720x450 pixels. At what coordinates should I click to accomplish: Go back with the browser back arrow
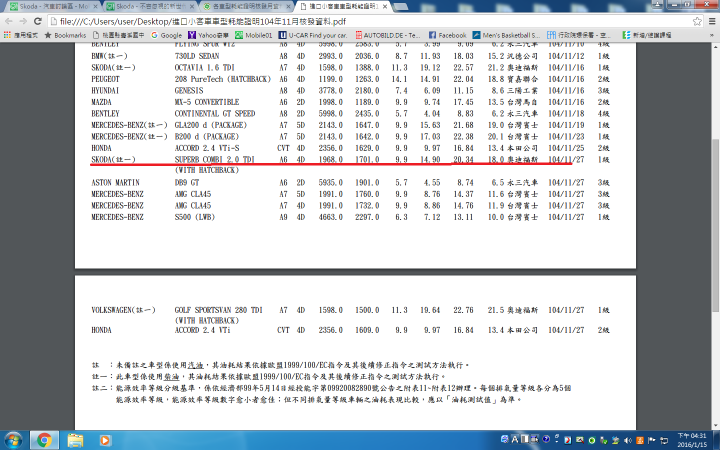click(9, 21)
